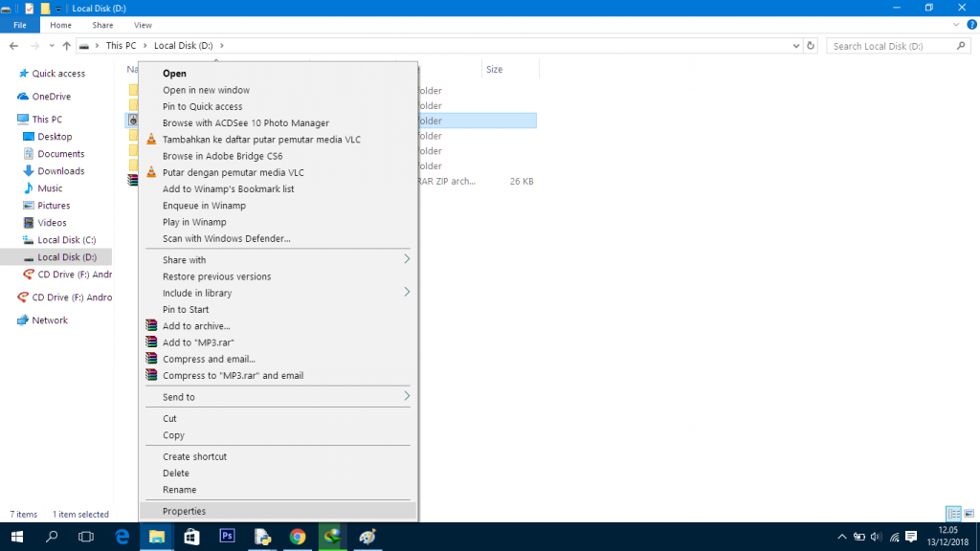Choose Properties from the context menu
Viewport: 980px width, 551px height.
(x=184, y=511)
